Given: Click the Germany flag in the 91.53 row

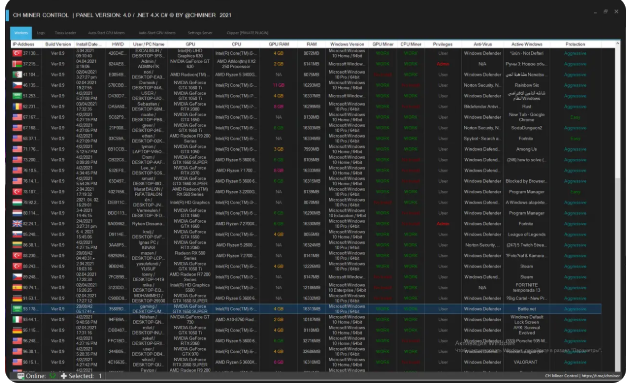Looking at the screenshot, I should pyautogui.click(x=17, y=298).
